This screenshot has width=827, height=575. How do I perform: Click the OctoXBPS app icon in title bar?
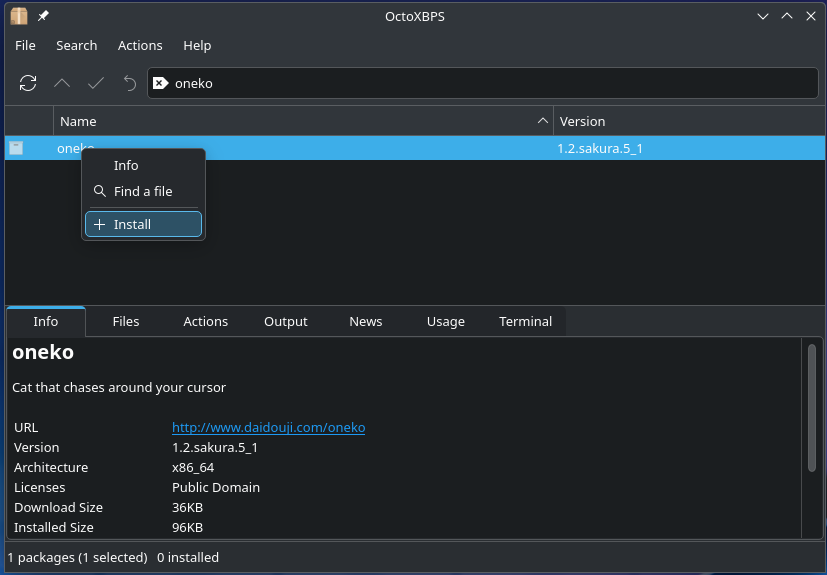[19, 16]
